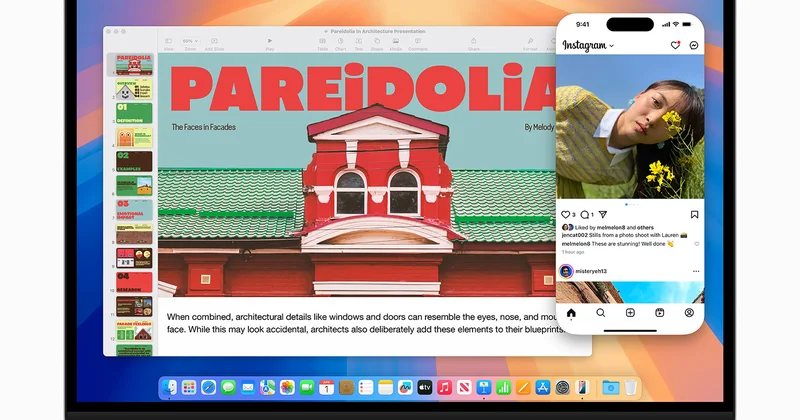Add a Comment from Keynote toolbar
The image size is (800, 420).
tap(418, 43)
